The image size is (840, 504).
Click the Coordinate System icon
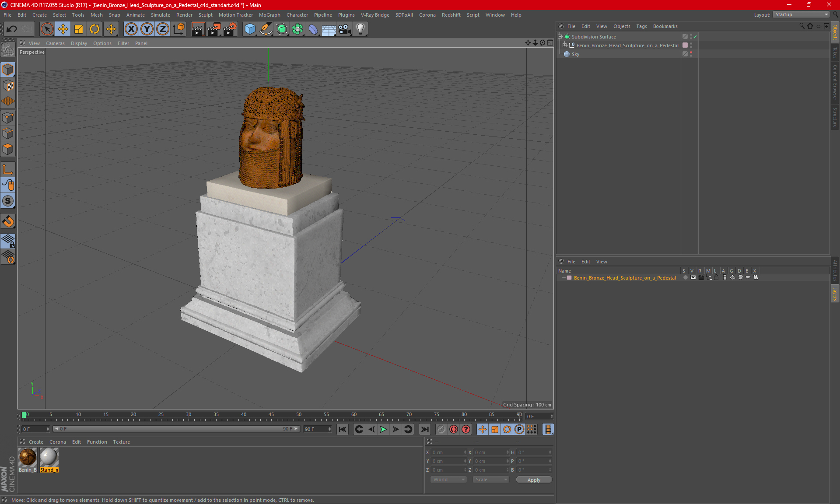tap(178, 29)
